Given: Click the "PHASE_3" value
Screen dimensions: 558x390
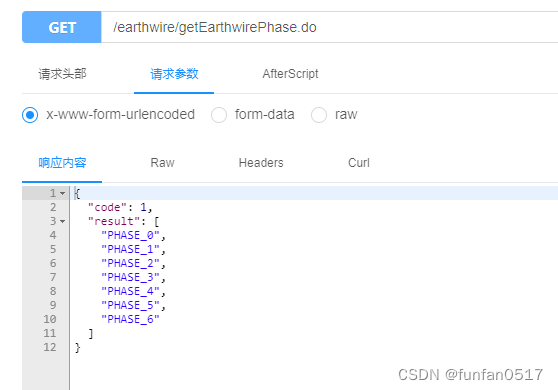Looking at the screenshot, I should pos(130,277).
